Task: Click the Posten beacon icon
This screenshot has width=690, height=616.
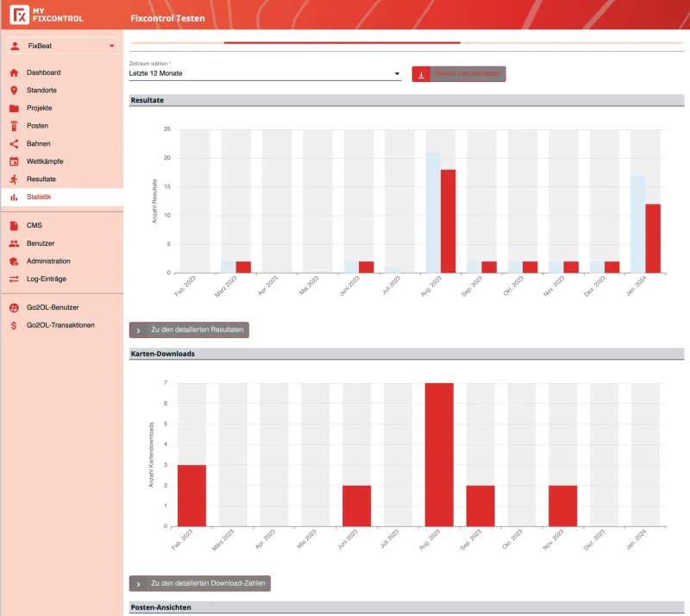Action: click(14, 126)
